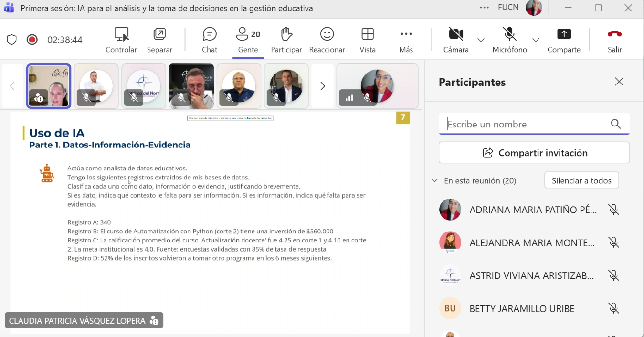Click the shield security icon
This screenshot has height=337, width=644.
click(x=11, y=40)
